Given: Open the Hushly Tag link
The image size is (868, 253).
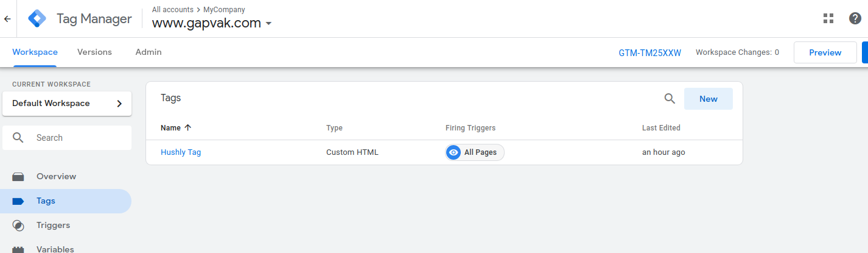Looking at the screenshot, I should click(x=181, y=152).
